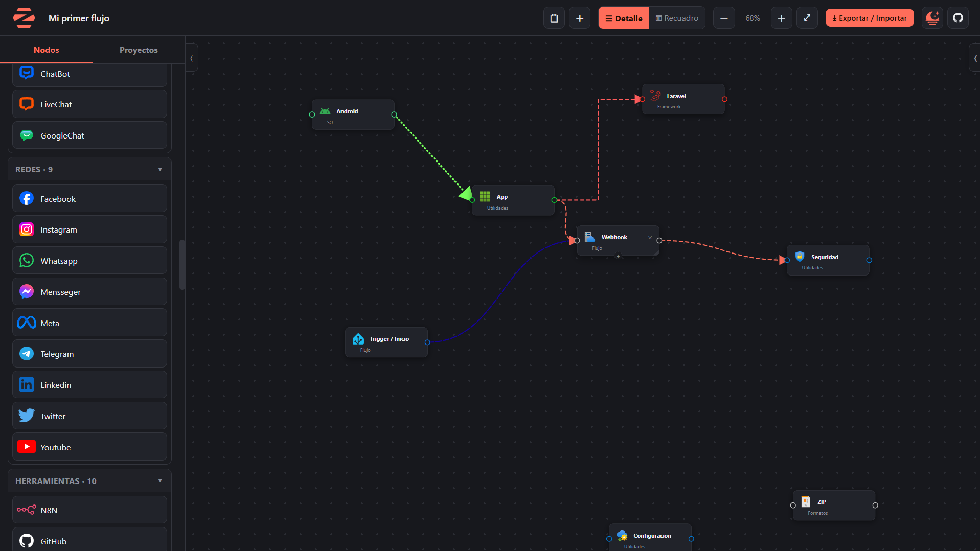Collapse the left sidebar panel chevron
980x551 pixels.
click(192, 58)
